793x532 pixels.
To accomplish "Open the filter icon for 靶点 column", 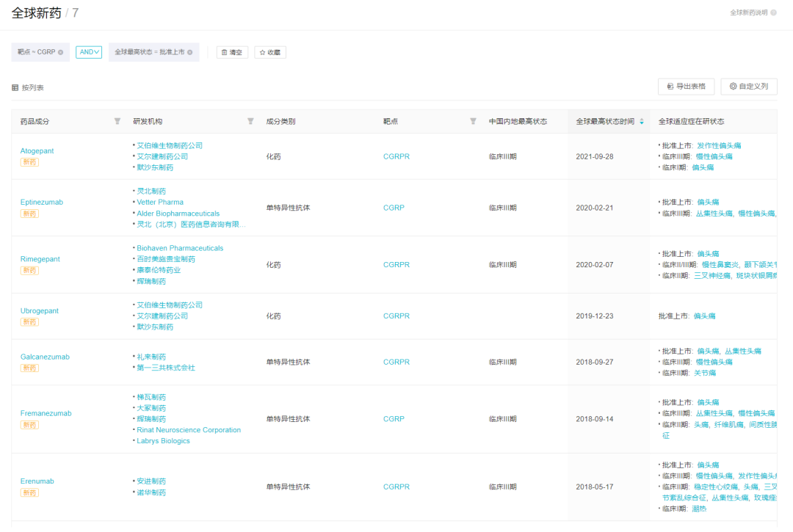I will [x=473, y=121].
